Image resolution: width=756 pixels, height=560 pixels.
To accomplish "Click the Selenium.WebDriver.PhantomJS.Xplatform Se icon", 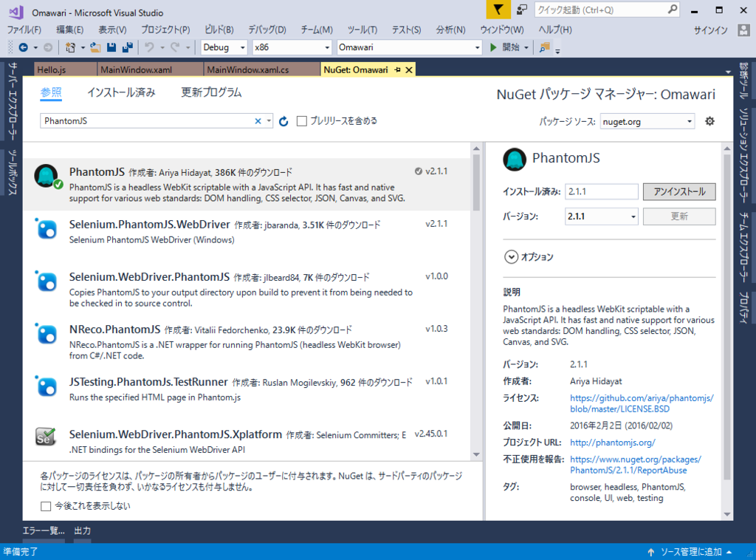I will pos(45,436).
